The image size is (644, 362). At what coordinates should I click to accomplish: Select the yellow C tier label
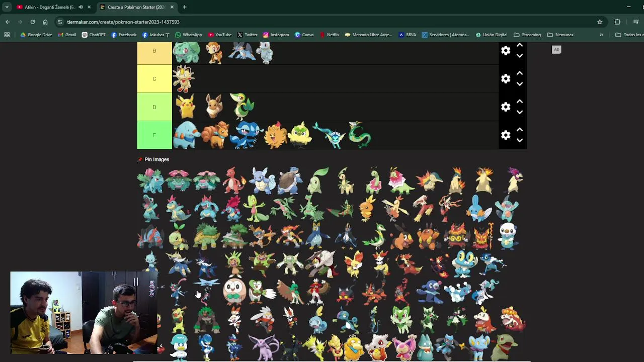[154, 78]
